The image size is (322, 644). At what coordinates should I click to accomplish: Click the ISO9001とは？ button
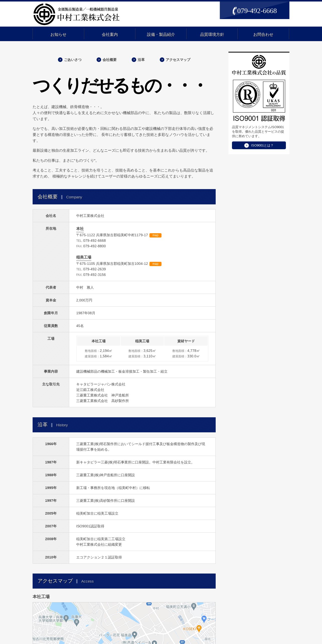coord(259,145)
